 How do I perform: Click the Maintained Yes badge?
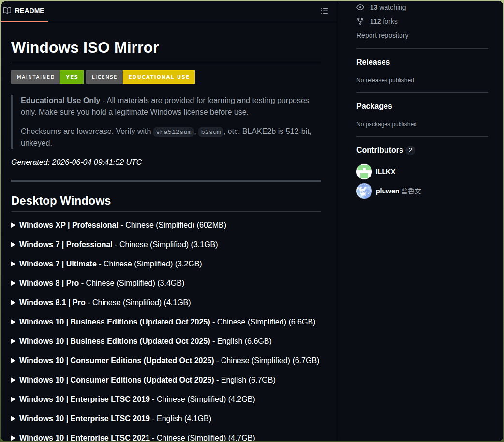pyautogui.click(x=47, y=77)
